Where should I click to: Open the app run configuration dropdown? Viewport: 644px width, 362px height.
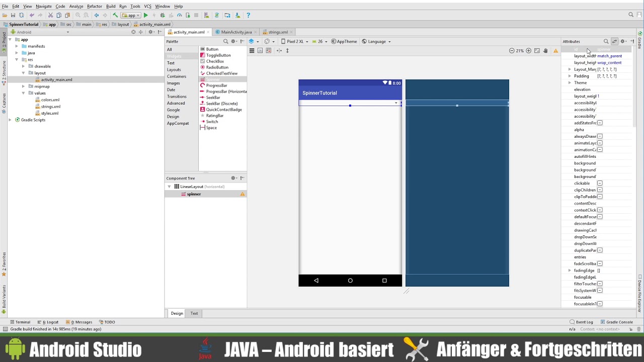(x=131, y=15)
